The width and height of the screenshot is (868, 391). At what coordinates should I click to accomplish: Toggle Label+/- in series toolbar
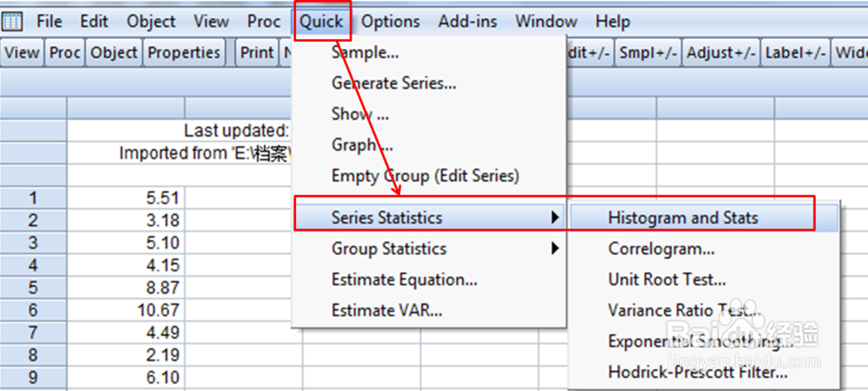[794, 53]
